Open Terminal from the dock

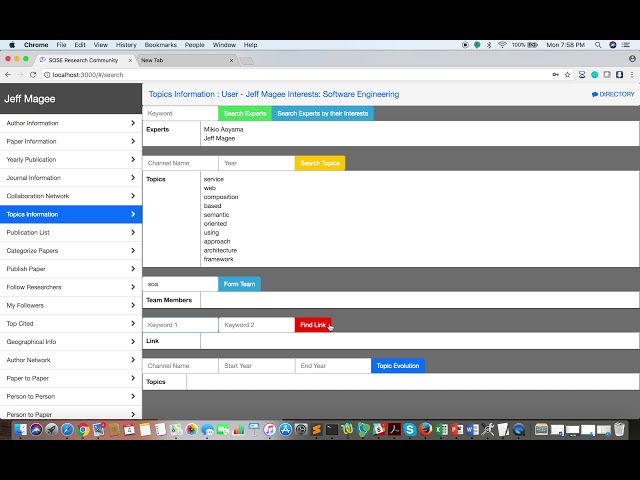point(332,429)
